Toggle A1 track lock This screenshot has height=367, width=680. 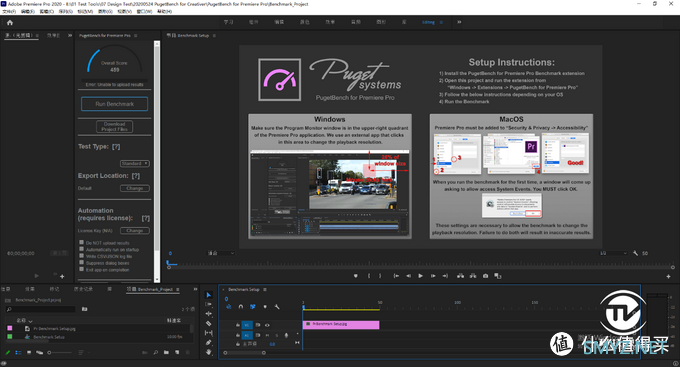(238, 335)
